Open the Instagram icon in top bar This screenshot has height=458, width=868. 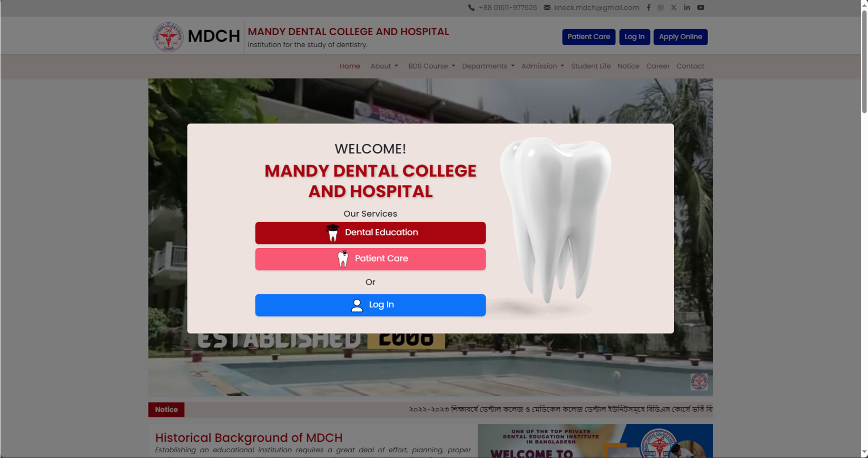click(x=661, y=8)
